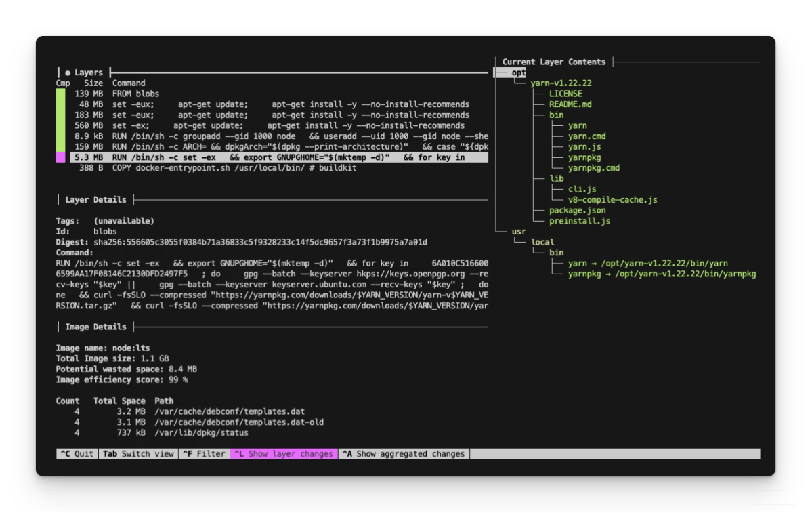The height and width of the screenshot is (513, 812).
Task: Click the Path column header
Action: click(164, 401)
